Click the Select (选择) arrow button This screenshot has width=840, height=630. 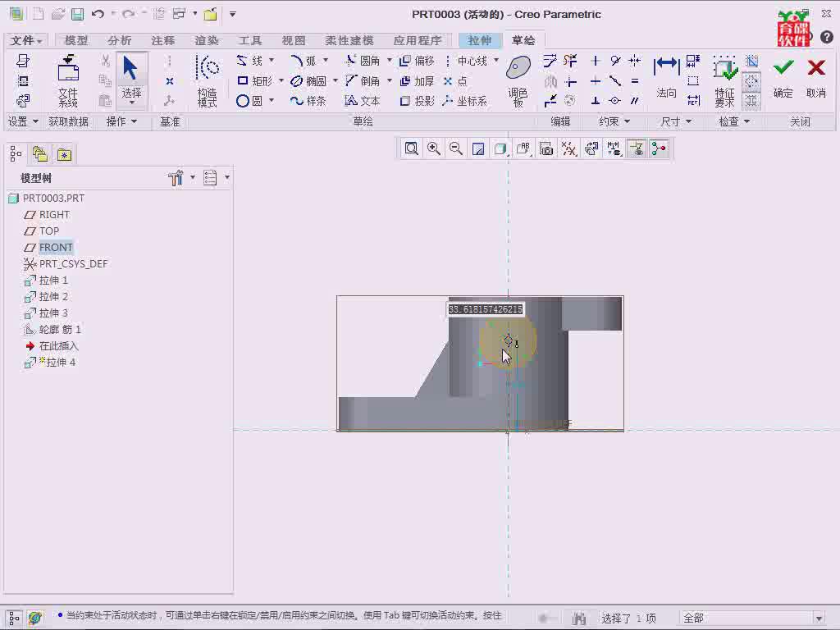tap(131, 80)
